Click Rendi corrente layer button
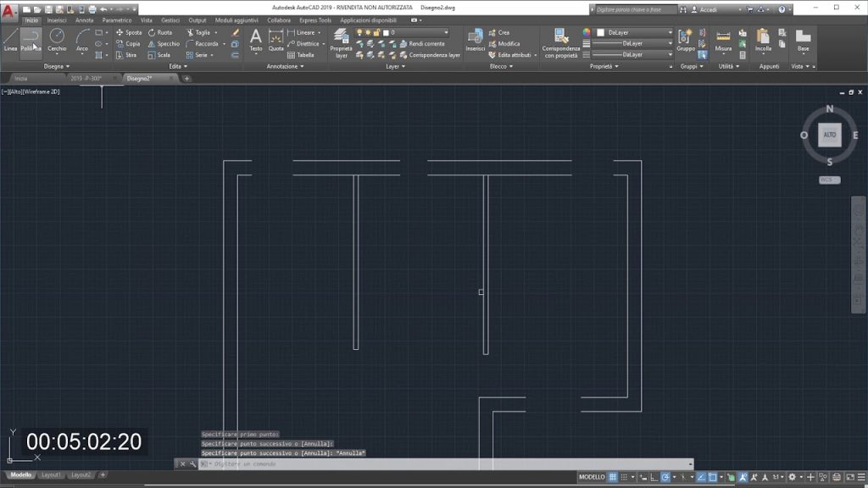This screenshot has height=488, width=868. click(422, 44)
